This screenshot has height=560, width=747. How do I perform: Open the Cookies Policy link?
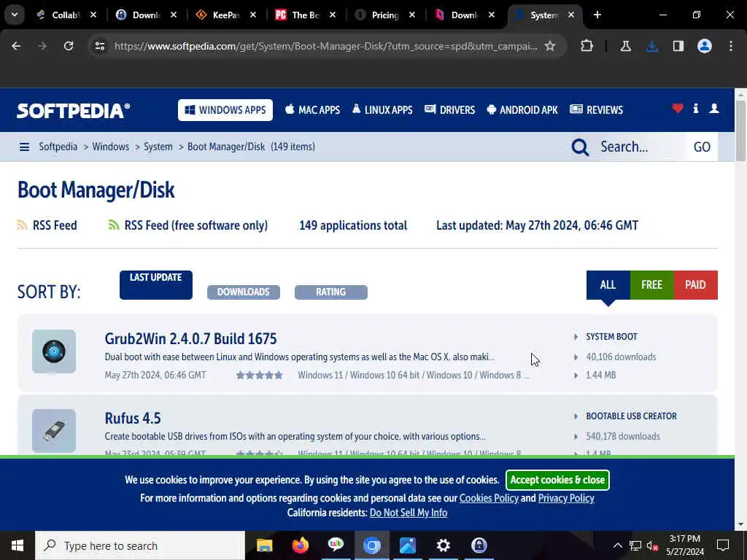click(x=489, y=498)
